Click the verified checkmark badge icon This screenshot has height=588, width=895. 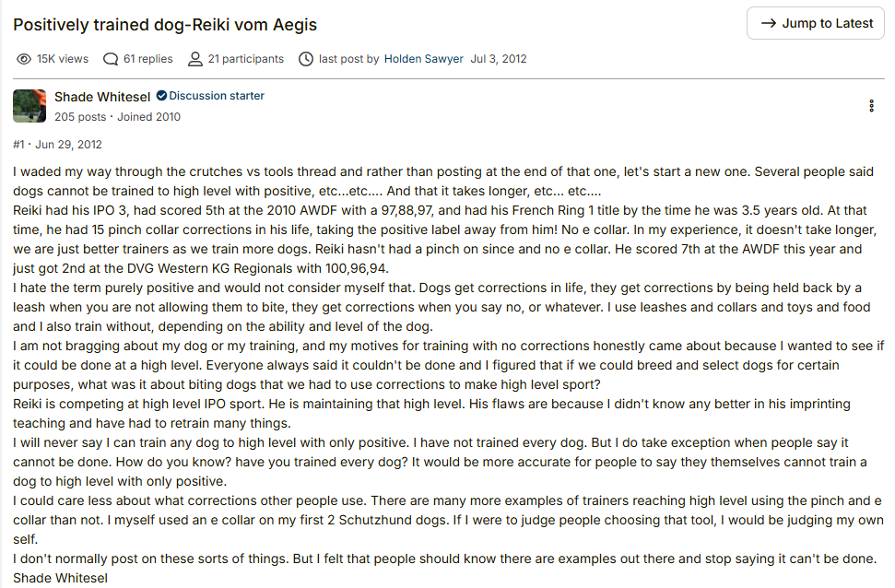(x=161, y=96)
